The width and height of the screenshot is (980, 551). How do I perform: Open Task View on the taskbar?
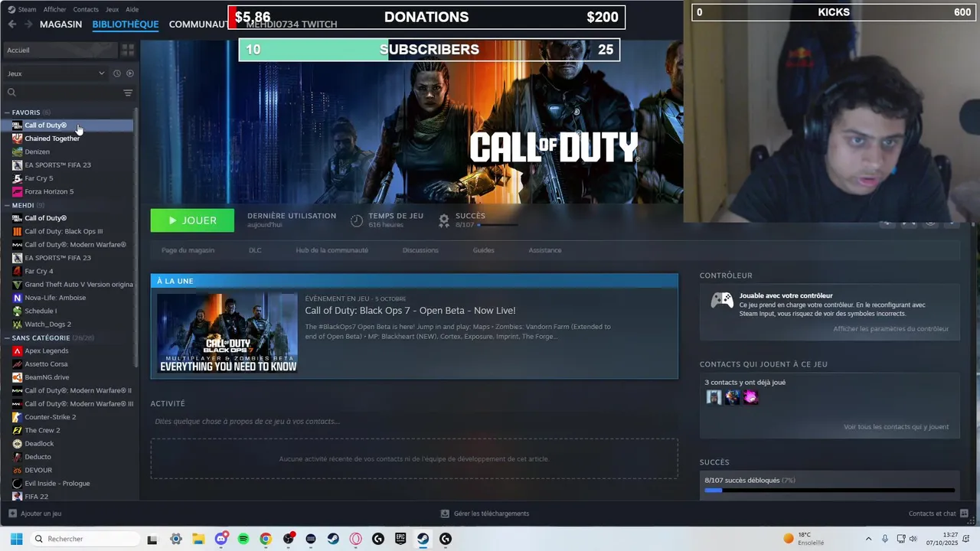click(x=152, y=539)
